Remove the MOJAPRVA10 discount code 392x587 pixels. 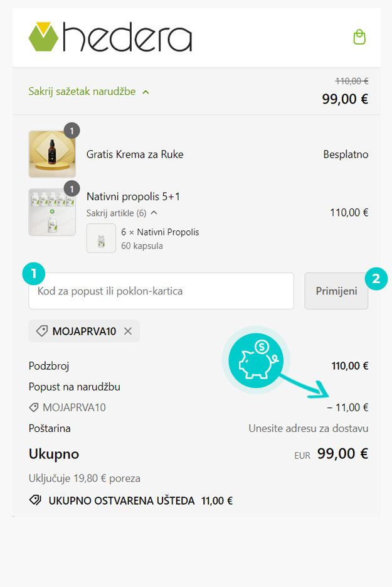128,331
